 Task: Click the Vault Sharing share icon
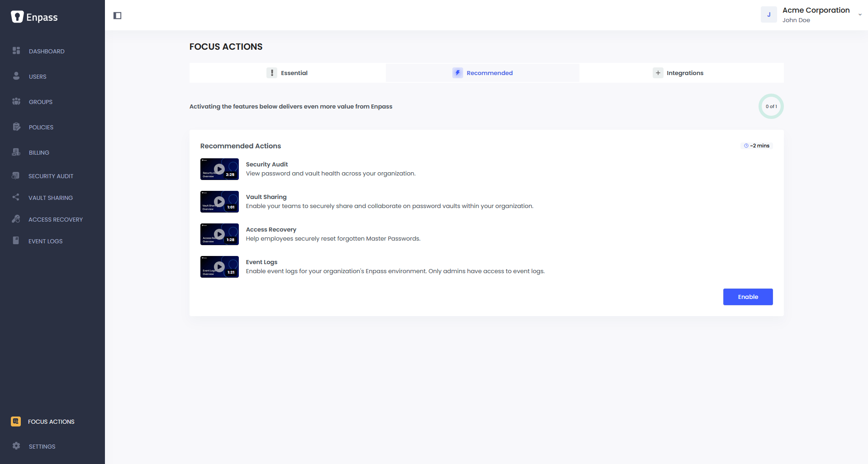(16, 197)
